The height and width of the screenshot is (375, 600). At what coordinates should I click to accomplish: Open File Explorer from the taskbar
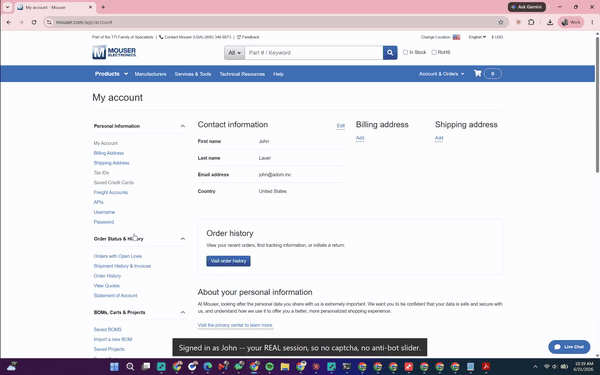(285, 367)
